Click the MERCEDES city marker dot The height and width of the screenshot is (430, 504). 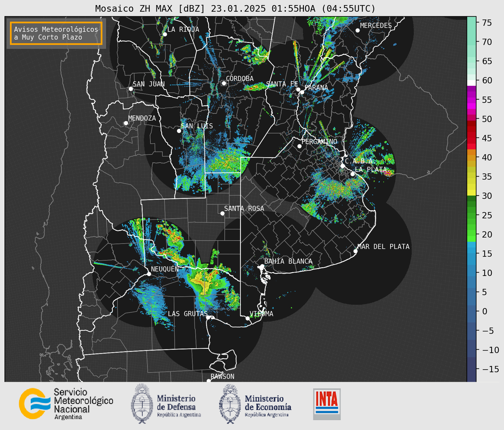(358, 31)
